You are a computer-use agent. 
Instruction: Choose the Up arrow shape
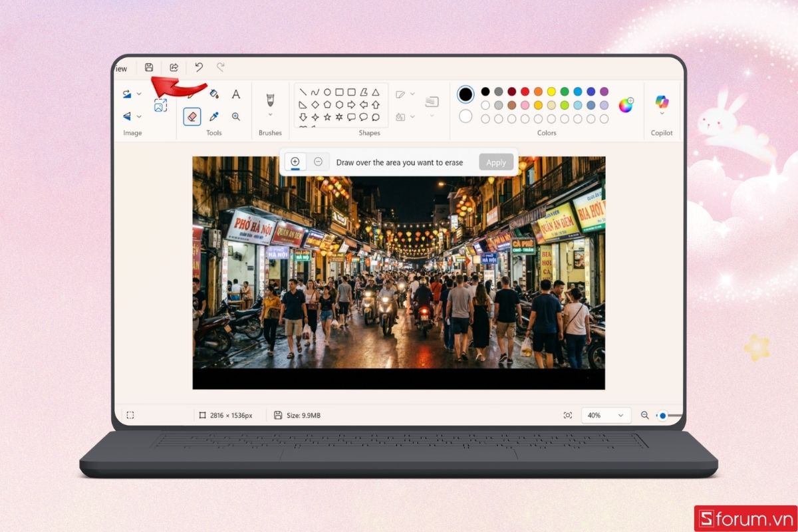click(x=376, y=104)
